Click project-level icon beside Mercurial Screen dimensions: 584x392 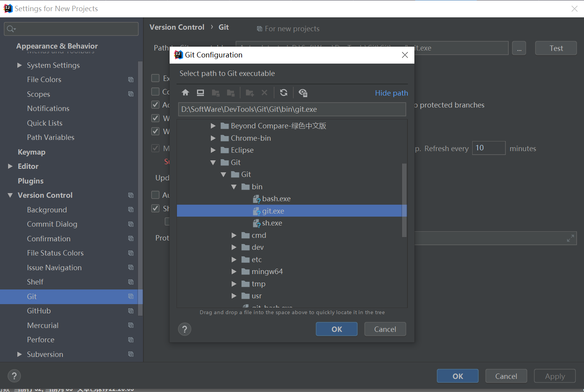click(x=131, y=325)
